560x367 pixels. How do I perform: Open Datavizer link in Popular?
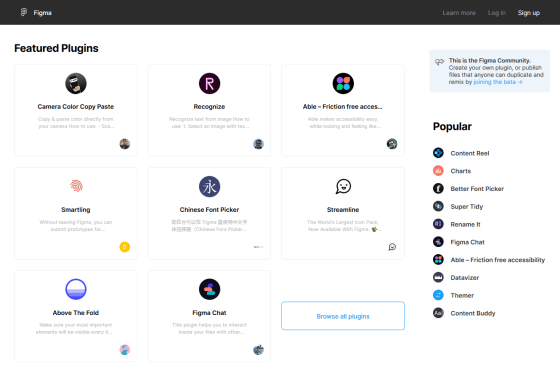pos(465,278)
